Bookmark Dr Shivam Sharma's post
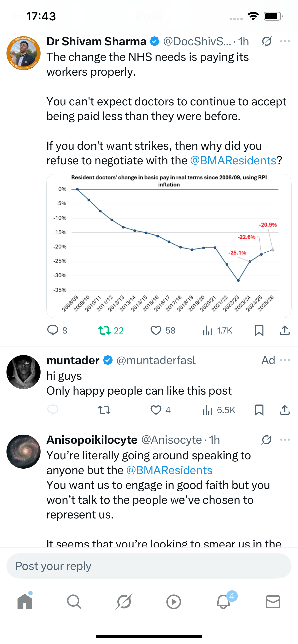 (x=259, y=330)
